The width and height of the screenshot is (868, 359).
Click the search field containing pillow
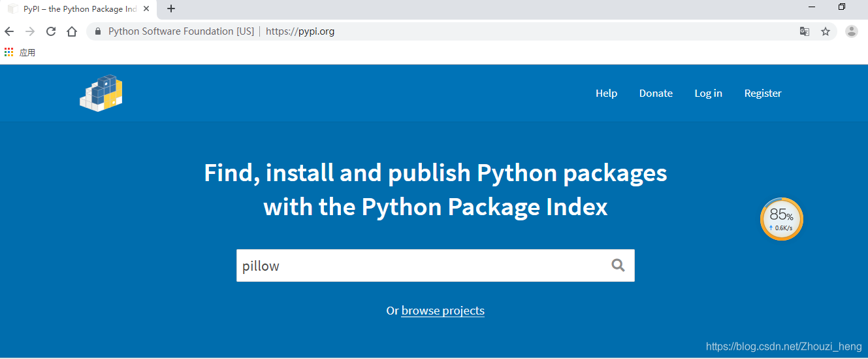(x=418, y=265)
